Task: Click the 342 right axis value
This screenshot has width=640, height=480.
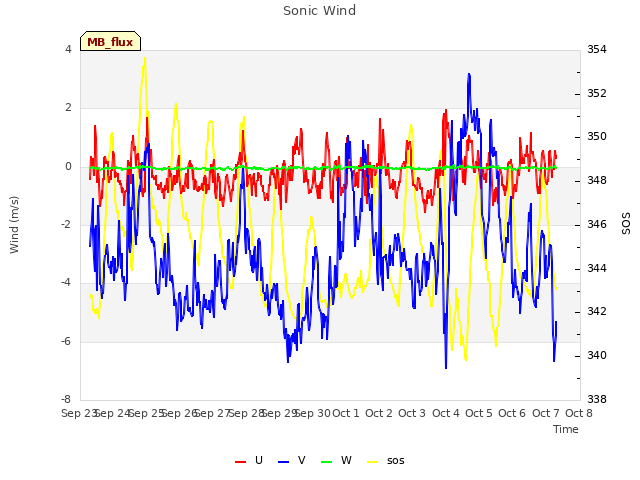Action: (x=597, y=311)
